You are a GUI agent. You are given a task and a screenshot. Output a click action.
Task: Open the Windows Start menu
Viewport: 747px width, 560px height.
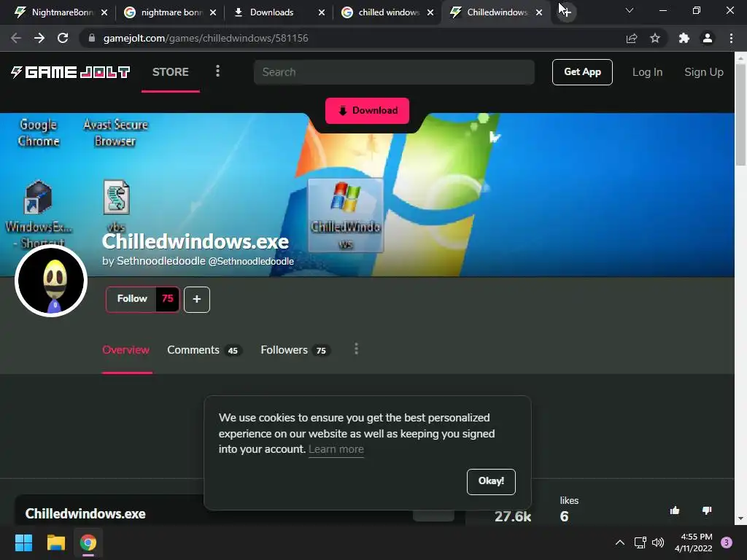[23, 542]
